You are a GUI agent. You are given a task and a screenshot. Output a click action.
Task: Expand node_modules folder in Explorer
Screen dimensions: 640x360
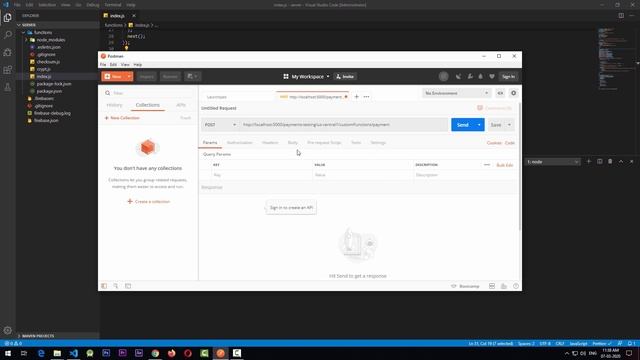pos(27,40)
